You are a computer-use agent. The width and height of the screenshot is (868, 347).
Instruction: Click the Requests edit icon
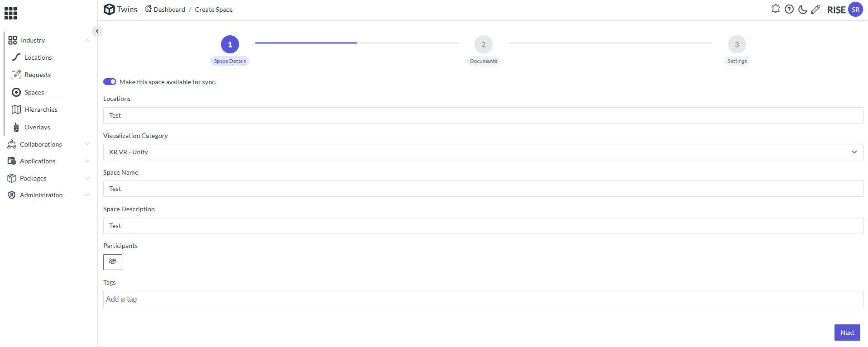pos(16,75)
